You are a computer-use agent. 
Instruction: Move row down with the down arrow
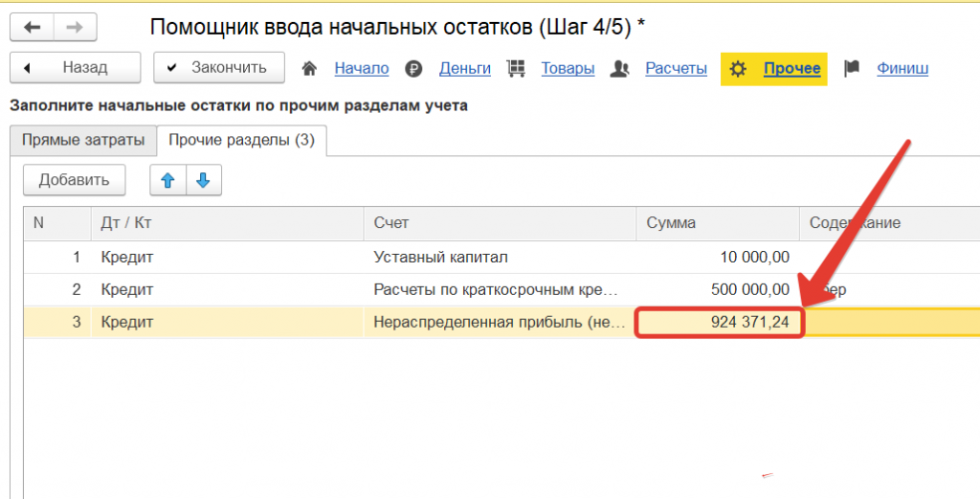(203, 180)
